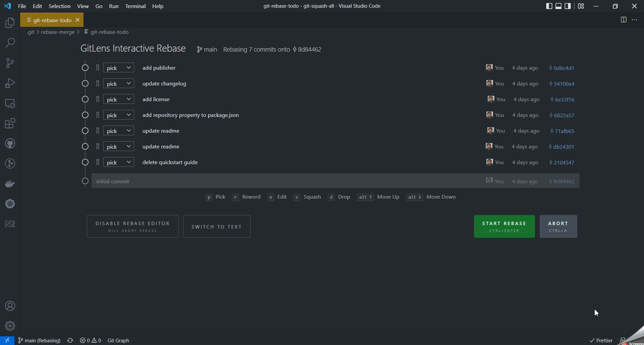
Task: Click the commit node circle for 'initial commit'
Action: point(85,181)
